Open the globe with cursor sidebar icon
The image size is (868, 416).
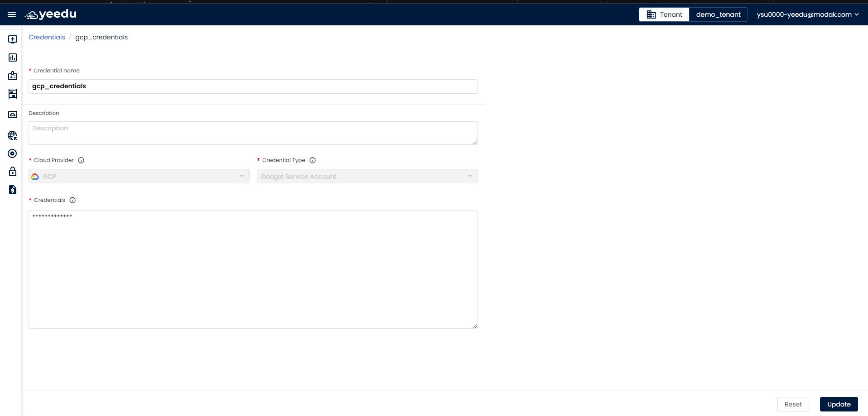click(13, 135)
